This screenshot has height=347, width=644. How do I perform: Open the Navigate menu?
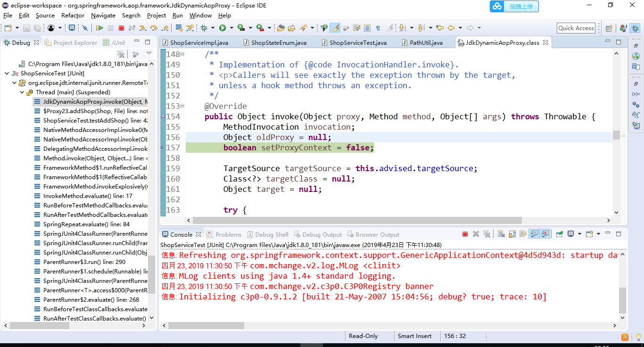(x=103, y=15)
